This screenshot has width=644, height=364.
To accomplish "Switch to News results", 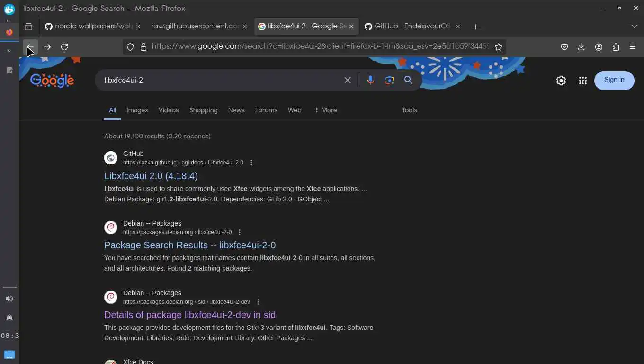I will point(236,110).
